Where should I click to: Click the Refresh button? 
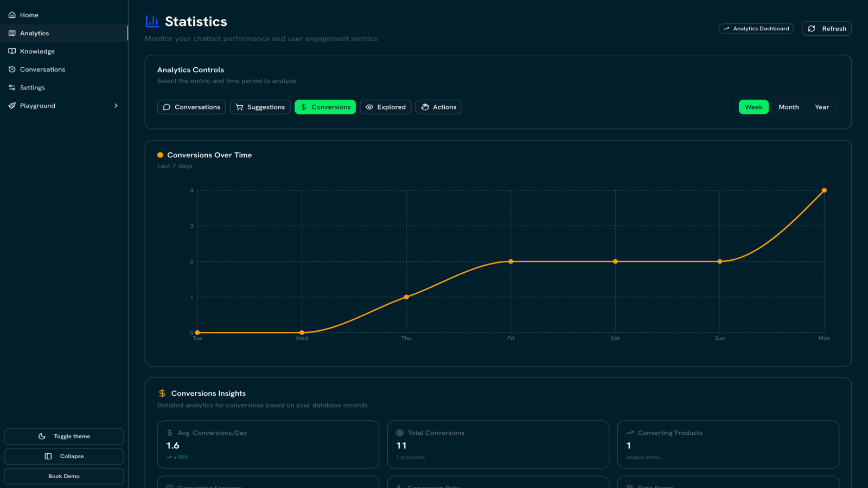(826, 28)
